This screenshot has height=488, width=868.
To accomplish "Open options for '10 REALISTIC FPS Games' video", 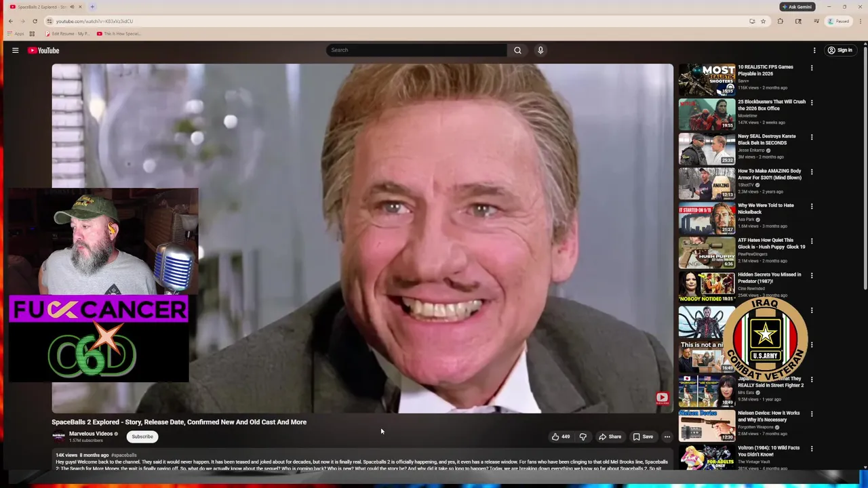I will click(812, 68).
